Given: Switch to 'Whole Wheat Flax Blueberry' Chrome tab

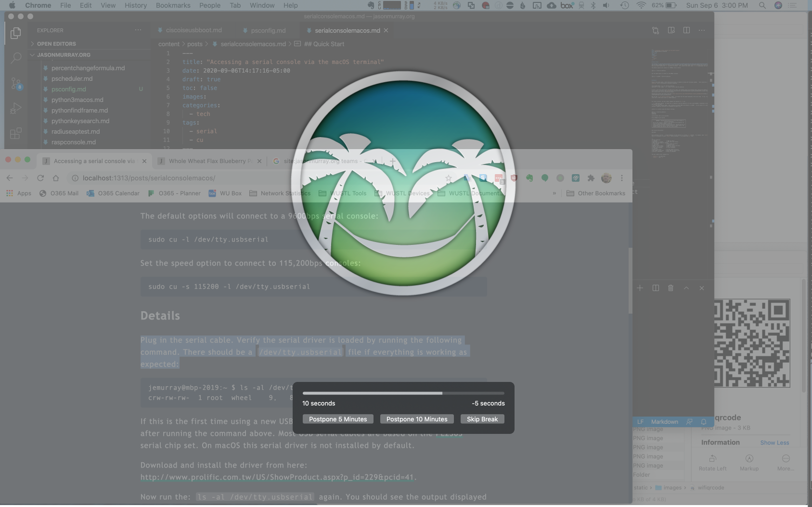Looking at the screenshot, I should tap(211, 161).
